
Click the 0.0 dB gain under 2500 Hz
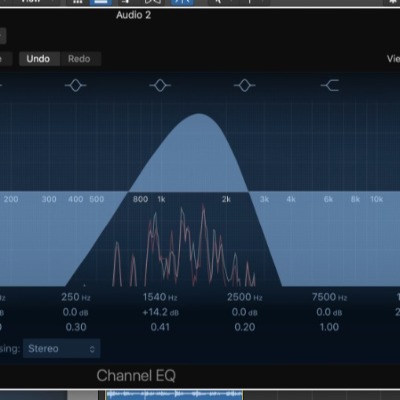point(245,312)
